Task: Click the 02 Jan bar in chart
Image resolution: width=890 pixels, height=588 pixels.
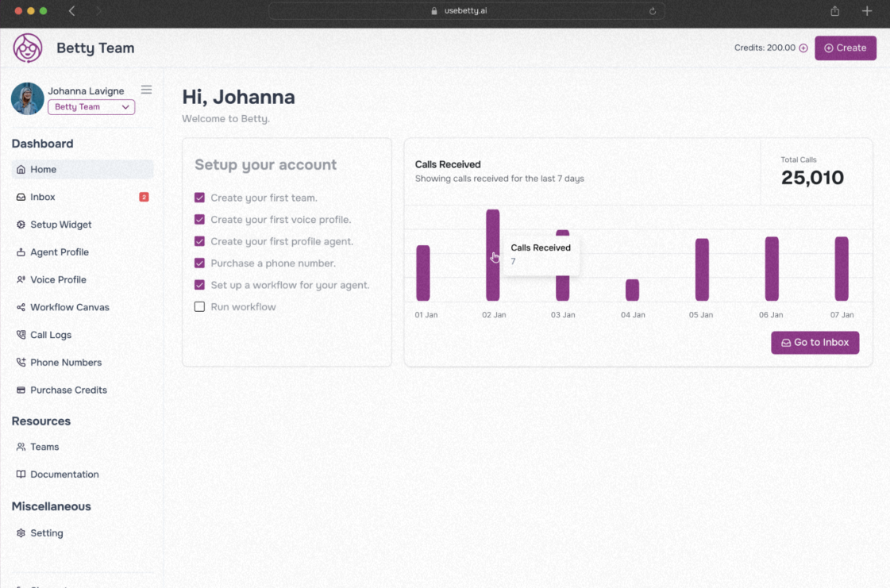Action: tap(493, 255)
